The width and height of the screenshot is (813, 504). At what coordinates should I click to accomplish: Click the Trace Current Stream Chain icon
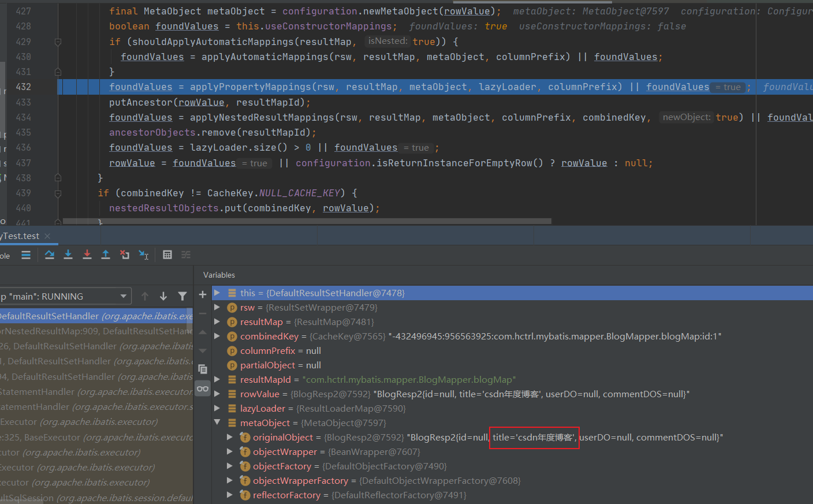(x=186, y=255)
